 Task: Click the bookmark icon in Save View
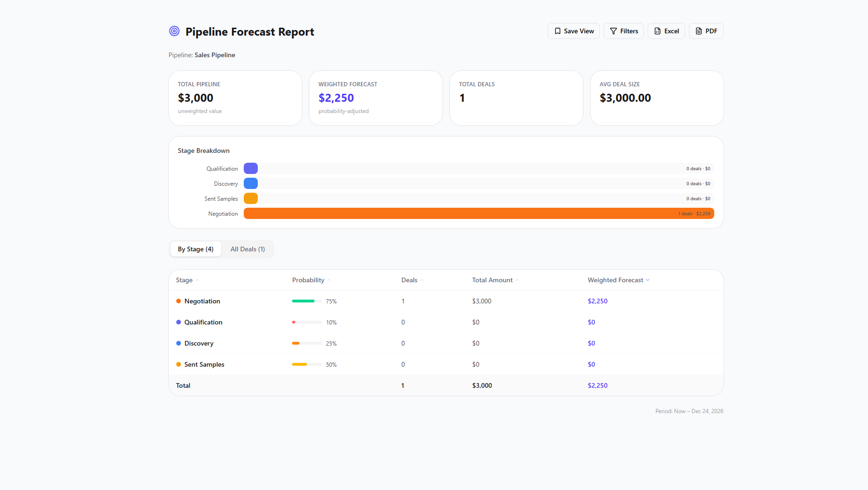[558, 31]
